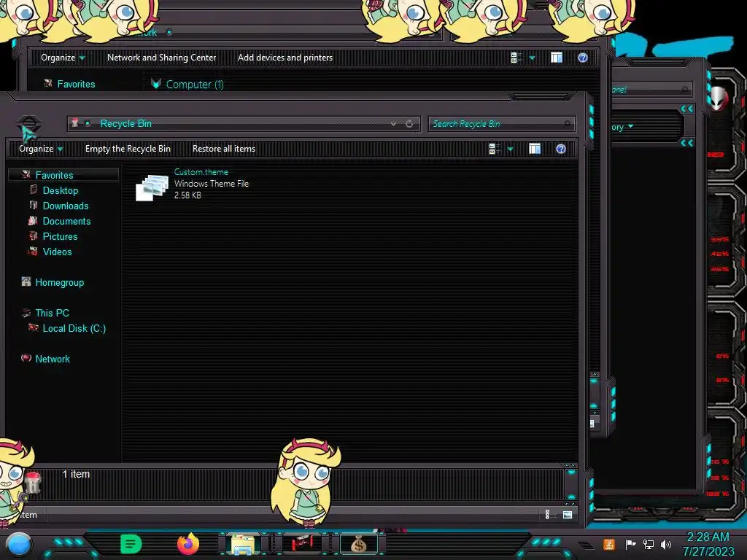Click the Network icon in sidebar

[26, 357]
